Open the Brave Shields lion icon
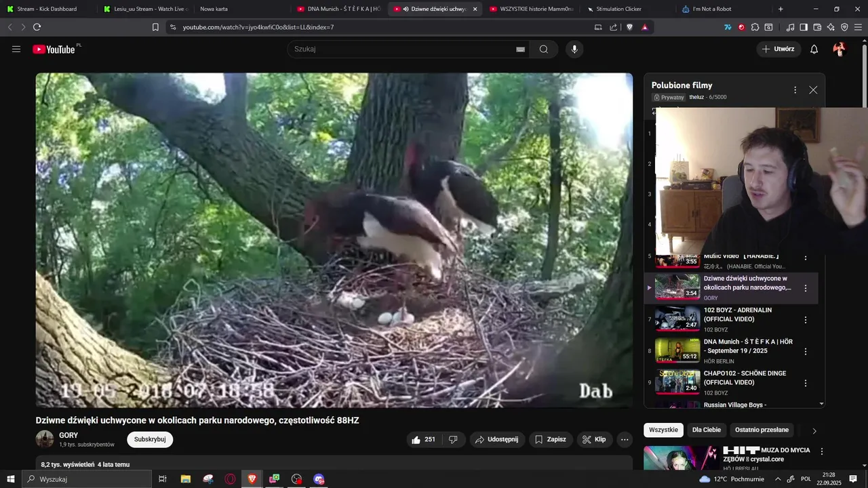The height and width of the screenshot is (488, 868). (629, 27)
